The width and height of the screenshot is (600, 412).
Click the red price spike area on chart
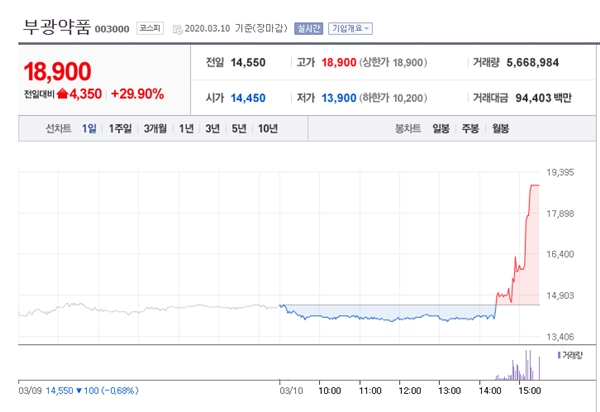point(530,260)
